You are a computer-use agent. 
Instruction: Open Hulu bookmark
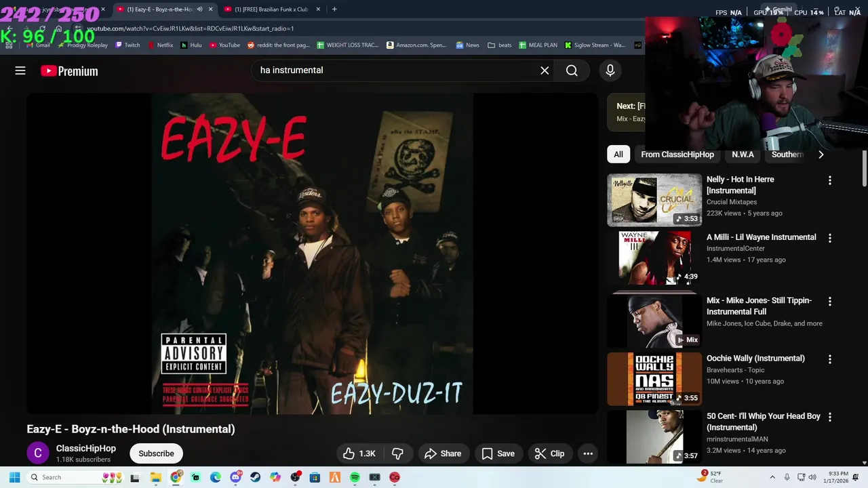191,45
